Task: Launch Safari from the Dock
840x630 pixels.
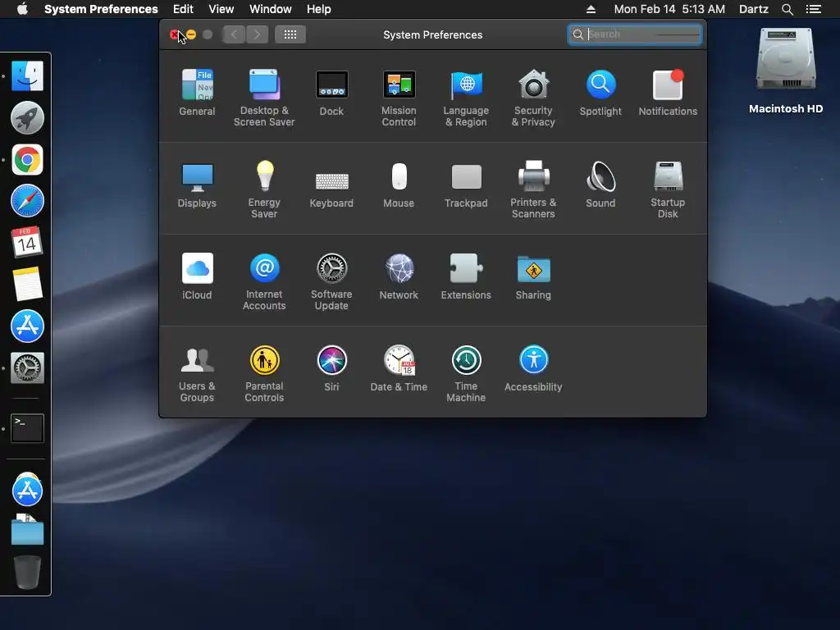Action: pos(27,201)
